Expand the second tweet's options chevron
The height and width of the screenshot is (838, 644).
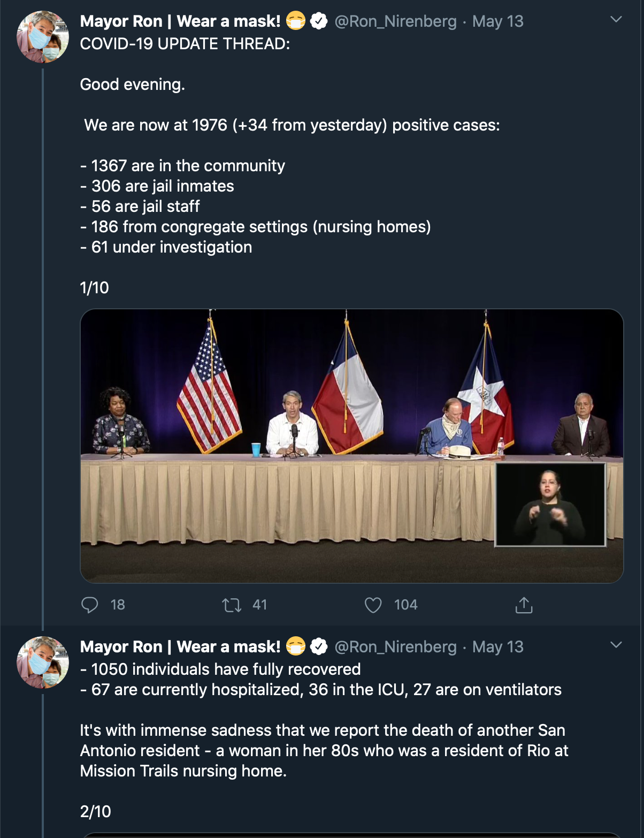click(616, 645)
